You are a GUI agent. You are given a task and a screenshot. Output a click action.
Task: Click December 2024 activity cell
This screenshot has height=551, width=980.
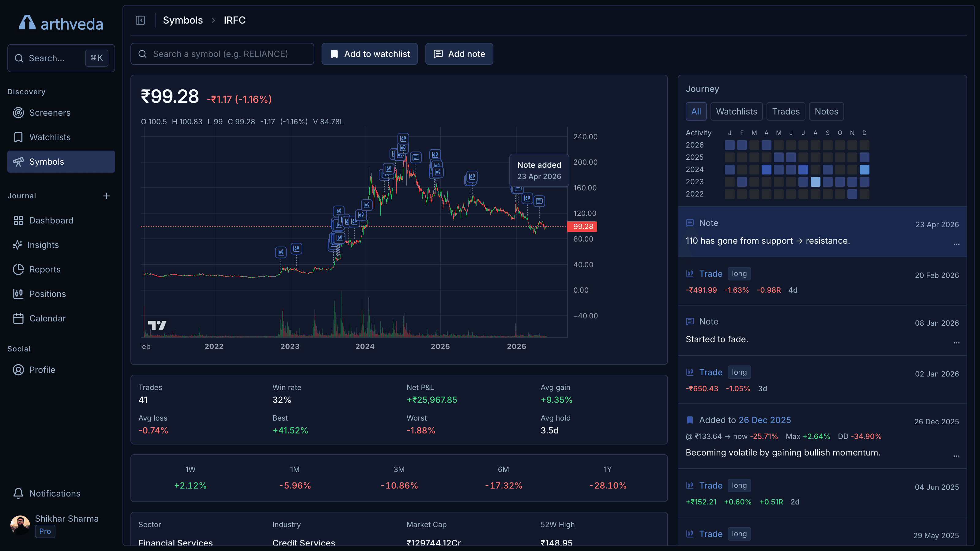864,170
